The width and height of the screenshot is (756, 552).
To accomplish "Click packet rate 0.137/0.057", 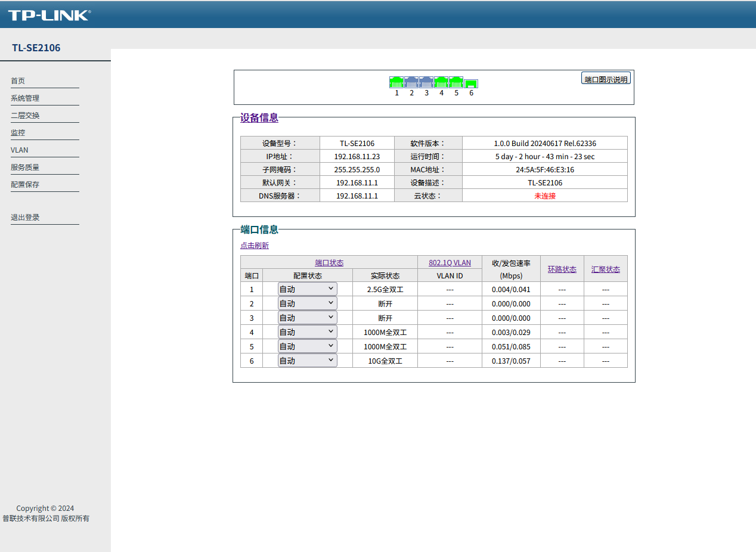I will point(511,361).
